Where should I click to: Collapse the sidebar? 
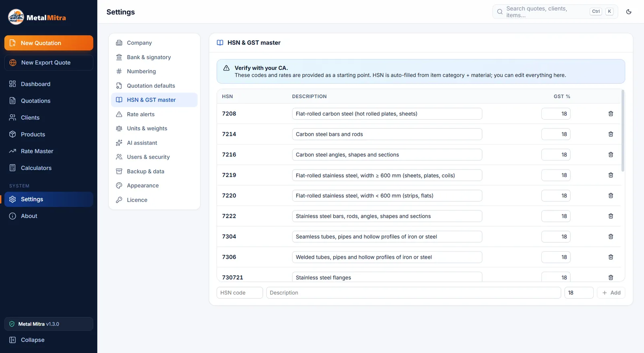point(49,340)
